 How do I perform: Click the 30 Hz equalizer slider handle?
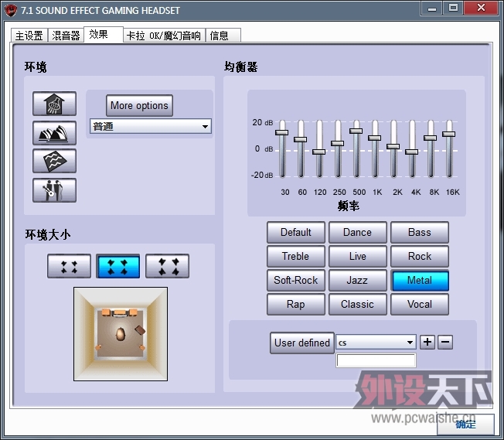tap(282, 132)
